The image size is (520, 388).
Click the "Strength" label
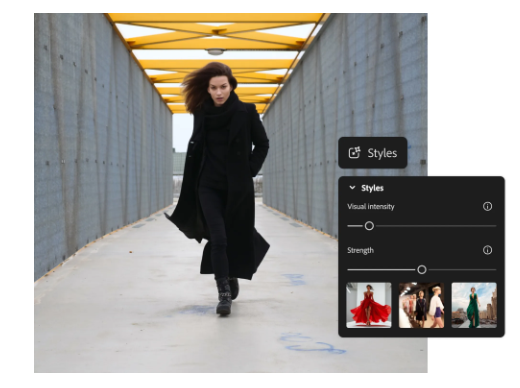pos(360,250)
